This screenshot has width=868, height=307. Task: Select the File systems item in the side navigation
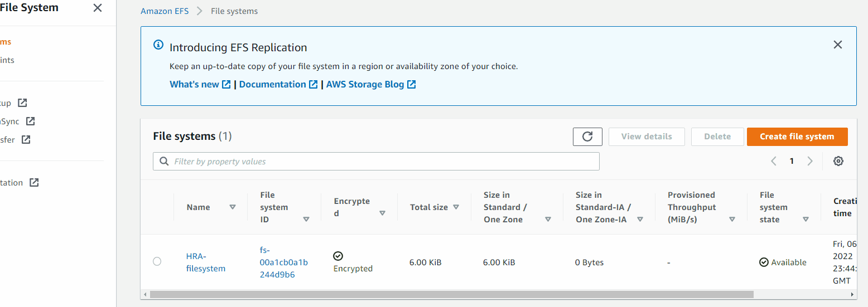click(6, 42)
